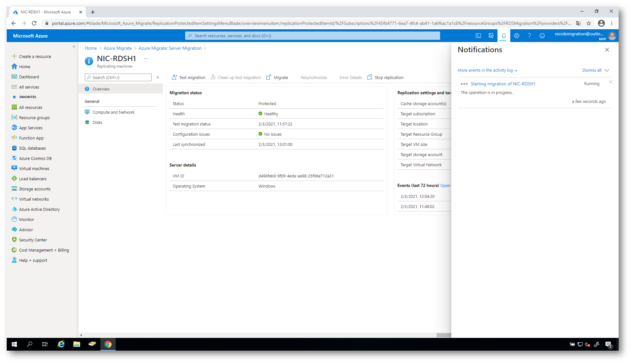Viewport: 632px width, 364px height.
Task: Open portal settings gear icon
Action: pyautogui.click(x=517, y=36)
